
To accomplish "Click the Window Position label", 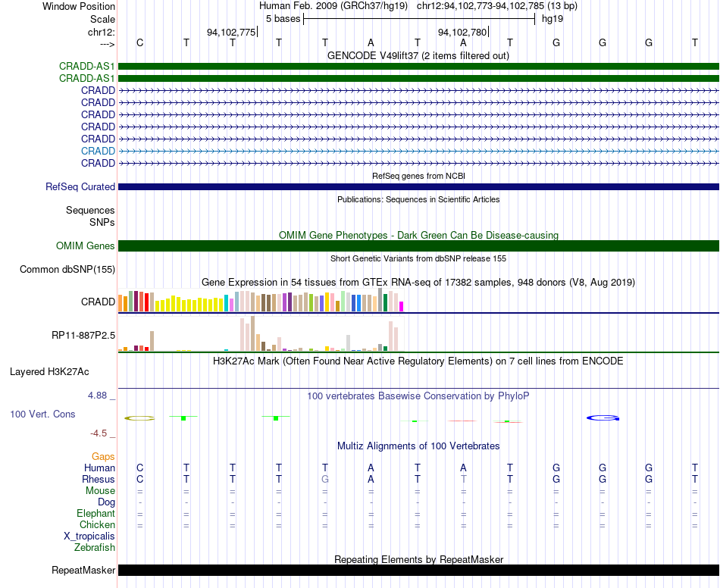I will coord(79,6).
